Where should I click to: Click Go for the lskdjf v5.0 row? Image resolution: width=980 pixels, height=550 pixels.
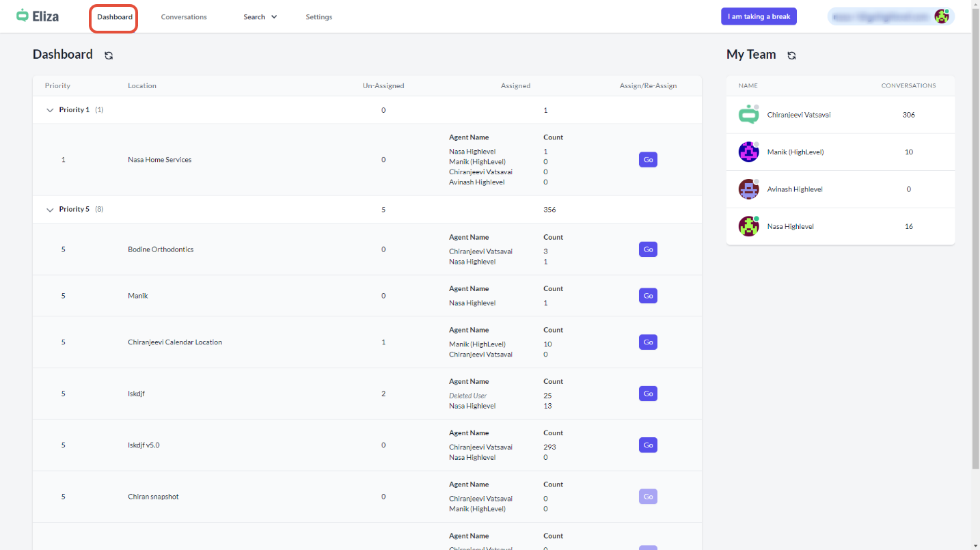click(x=648, y=445)
